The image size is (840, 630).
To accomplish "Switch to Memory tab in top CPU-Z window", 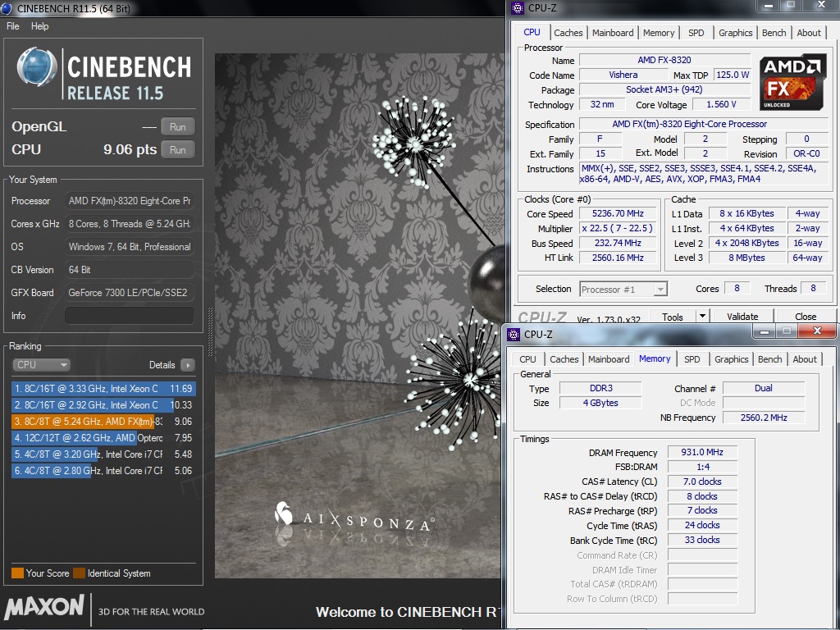I will 659,33.
